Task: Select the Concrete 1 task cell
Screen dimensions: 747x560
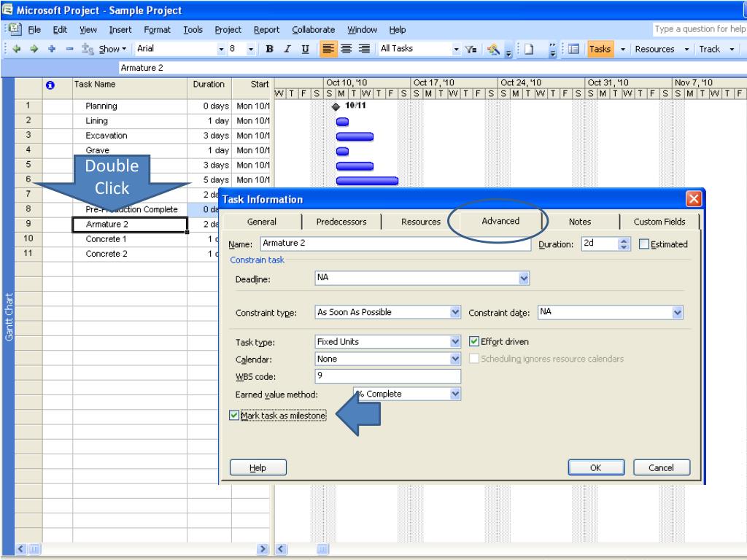Action: coord(130,239)
